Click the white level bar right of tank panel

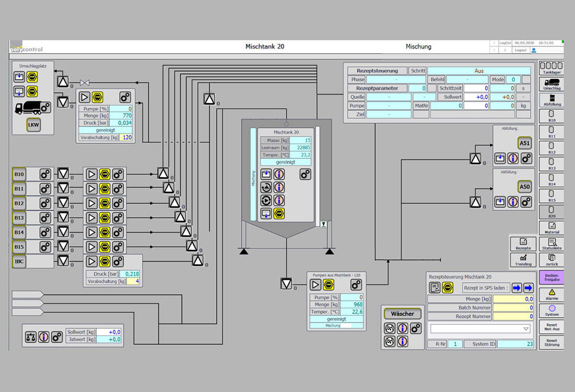click(318, 176)
